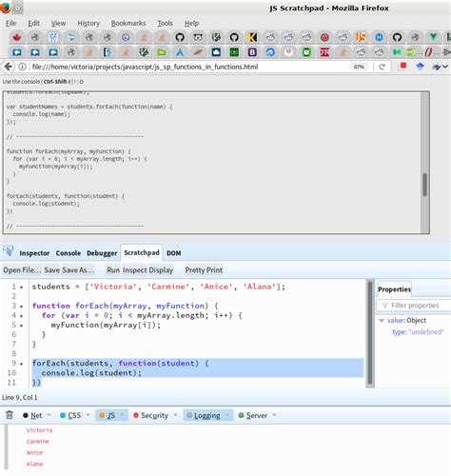Open the orange JS bookmark icon

pos(361,37)
